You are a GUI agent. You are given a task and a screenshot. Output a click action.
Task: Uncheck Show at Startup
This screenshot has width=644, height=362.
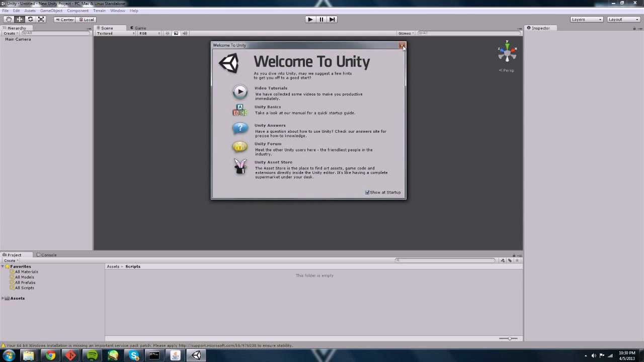point(367,192)
